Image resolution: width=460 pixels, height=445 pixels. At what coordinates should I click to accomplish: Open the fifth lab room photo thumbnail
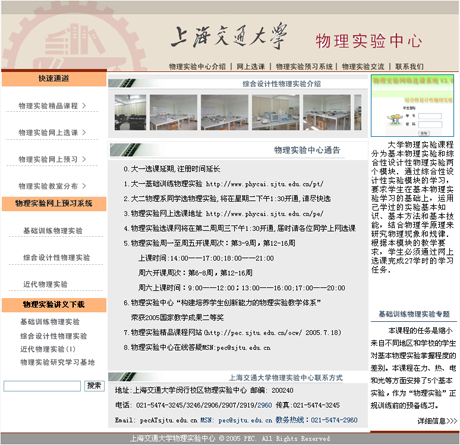tap(327, 112)
